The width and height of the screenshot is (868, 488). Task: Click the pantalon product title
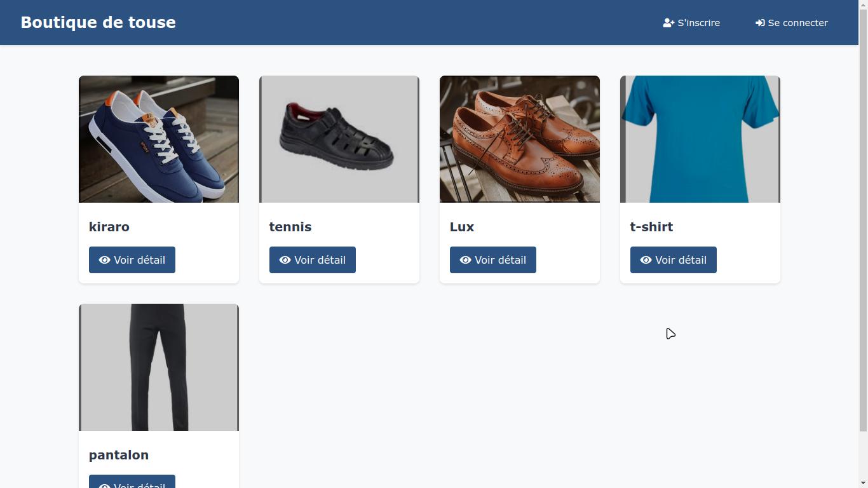[119, 455]
